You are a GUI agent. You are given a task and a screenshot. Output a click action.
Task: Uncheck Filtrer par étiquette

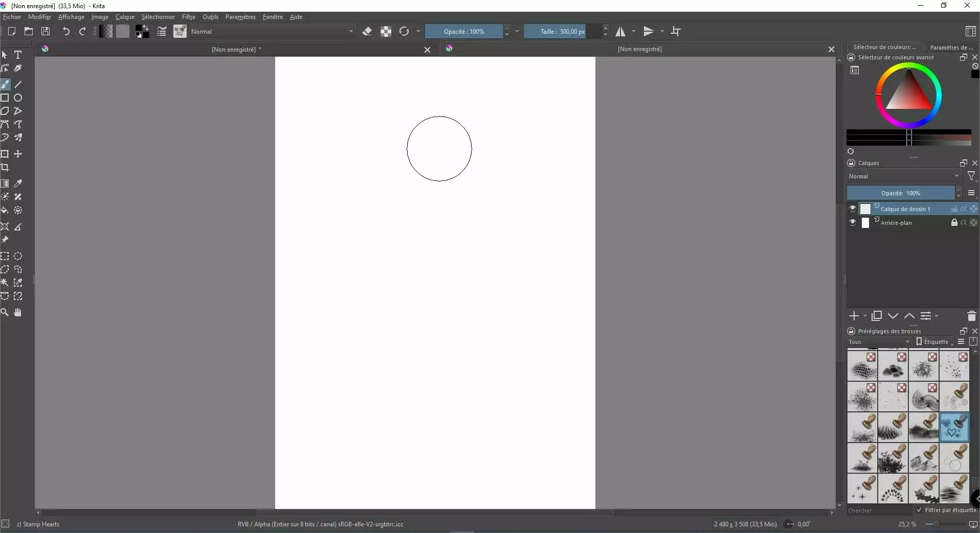pyautogui.click(x=918, y=511)
